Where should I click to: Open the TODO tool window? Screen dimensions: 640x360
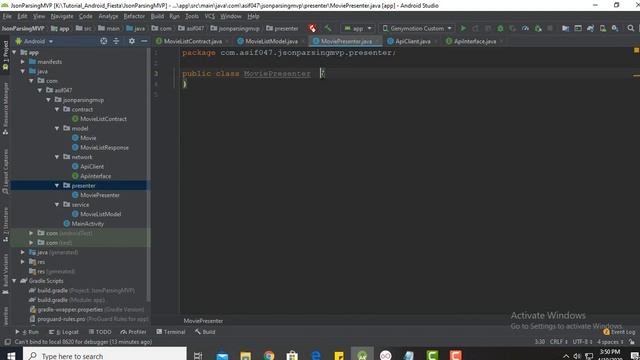[x=100, y=332]
